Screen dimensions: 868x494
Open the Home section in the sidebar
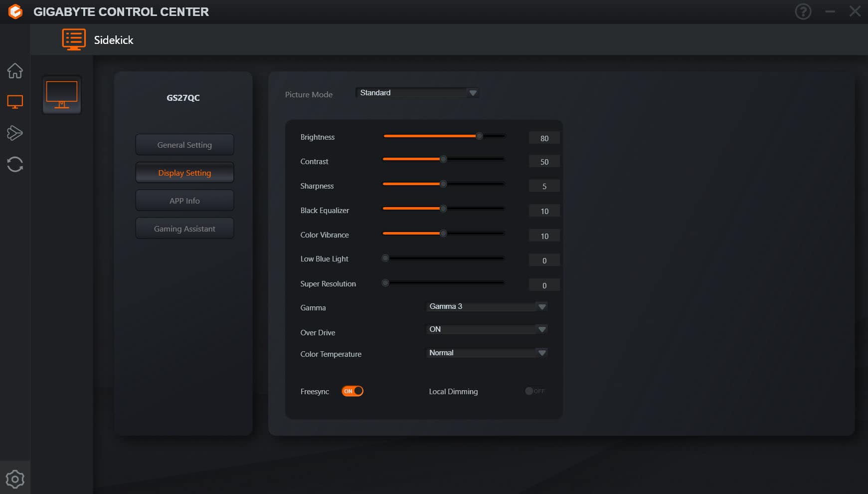click(x=15, y=71)
